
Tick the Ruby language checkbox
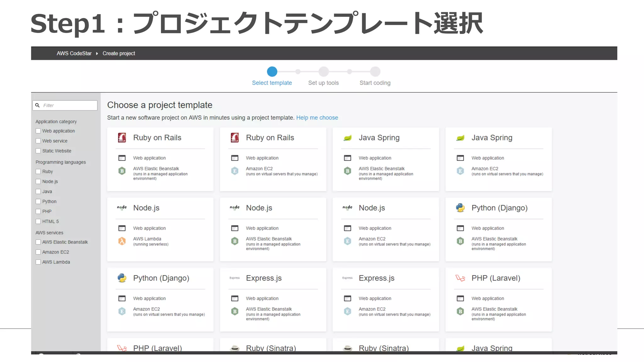pyautogui.click(x=38, y=172)
